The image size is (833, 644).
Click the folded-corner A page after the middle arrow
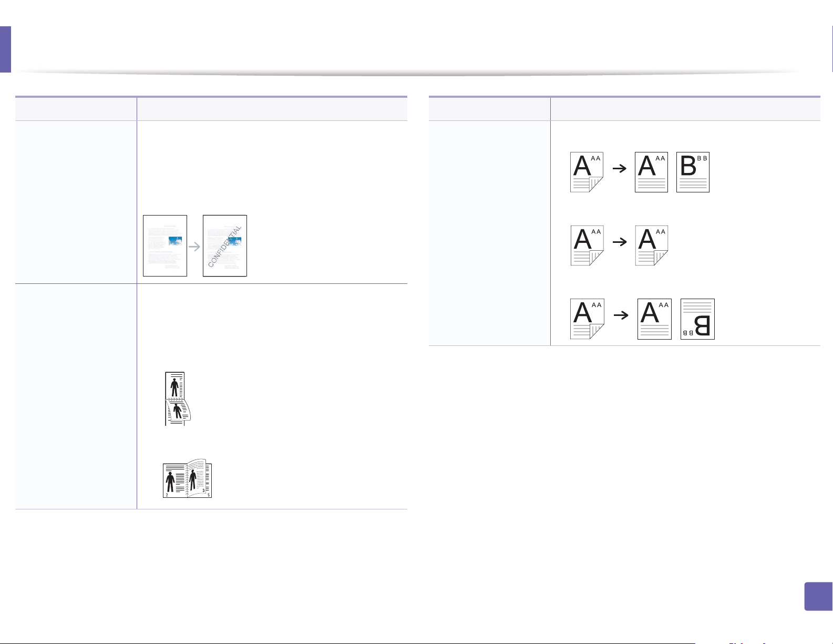pyautogui.click(x=651, y=245)
